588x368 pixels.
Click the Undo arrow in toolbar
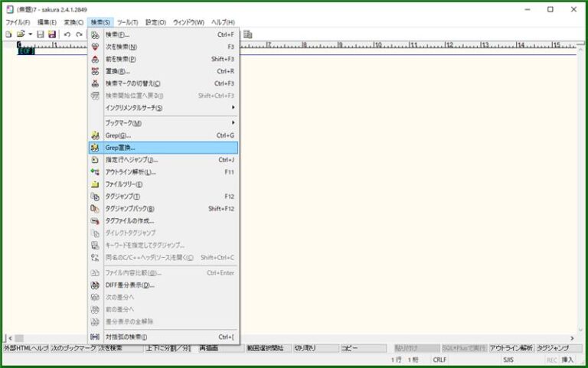click(67, 34)
